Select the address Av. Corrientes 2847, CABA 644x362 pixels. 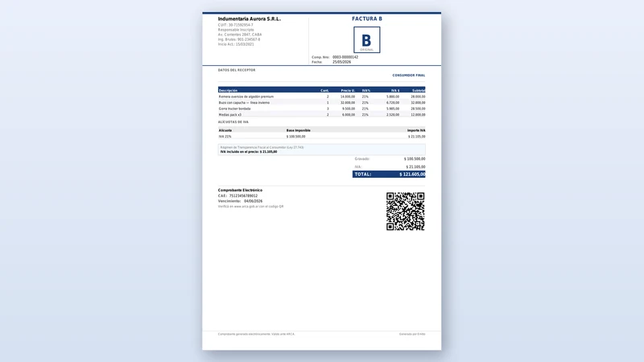click(x=239, y=35)
